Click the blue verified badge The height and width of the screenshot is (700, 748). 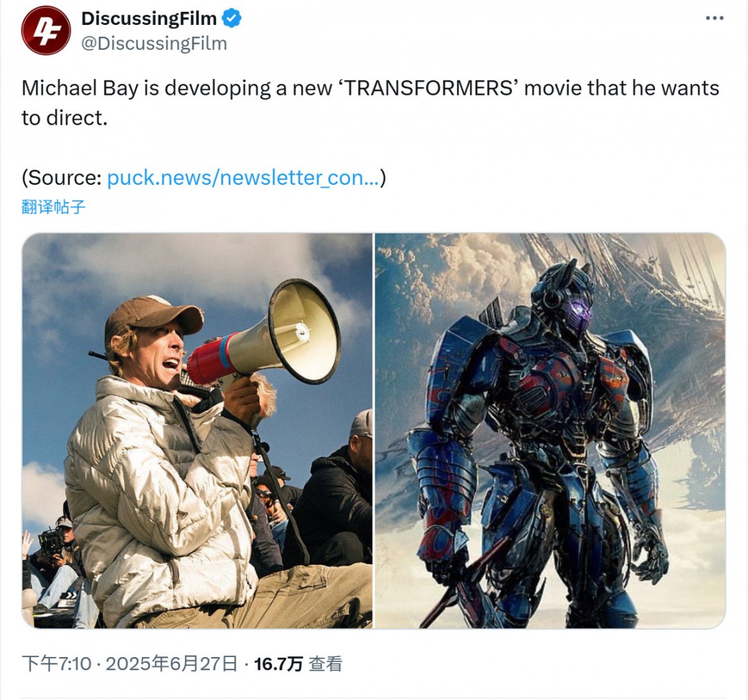(232, 19)
